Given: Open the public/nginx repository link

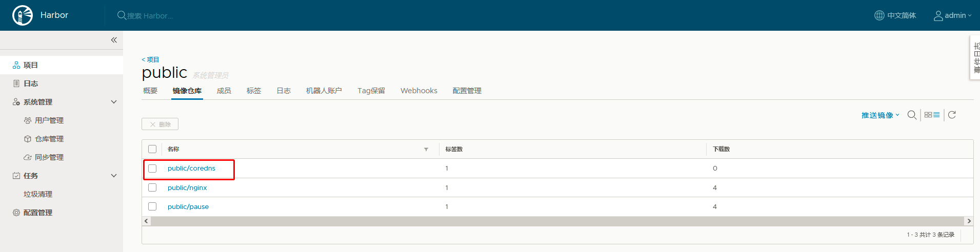Looking at the screenshot, I should (187, 187).
